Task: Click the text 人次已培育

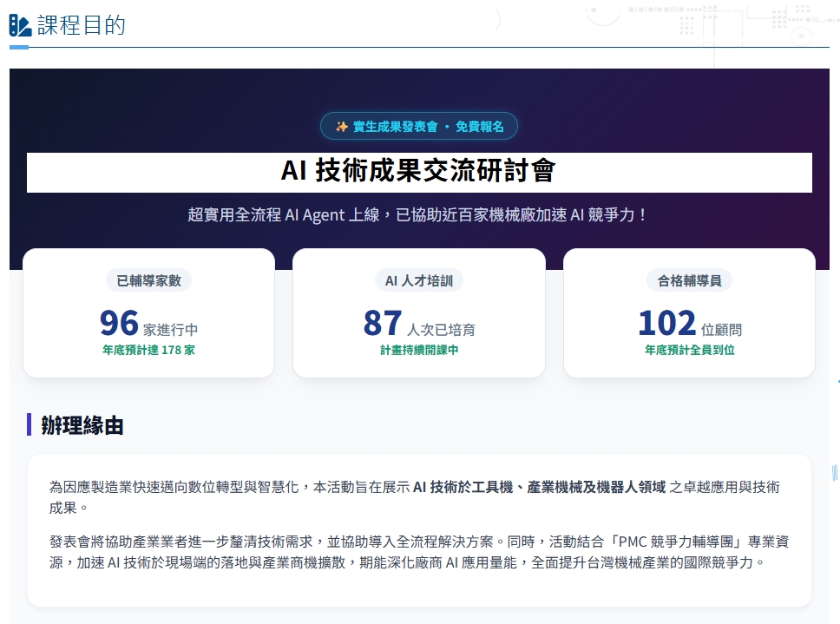Action: pos(441,330)
